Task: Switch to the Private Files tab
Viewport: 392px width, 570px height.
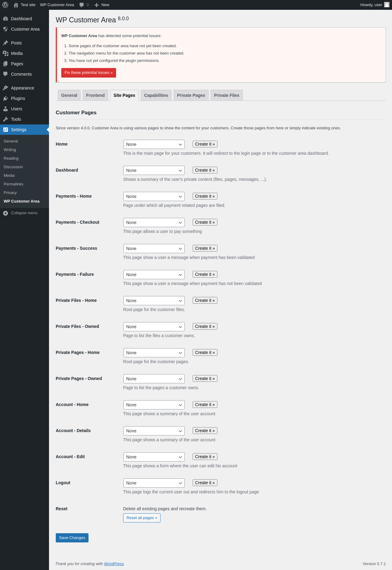Action: (x=227, y=95)
